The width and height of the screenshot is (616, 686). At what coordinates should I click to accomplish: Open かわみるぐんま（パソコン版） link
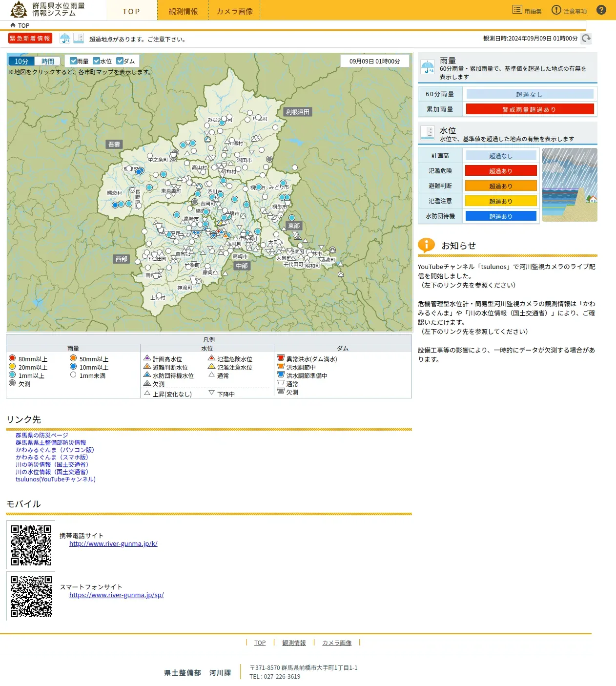[55, 450]
